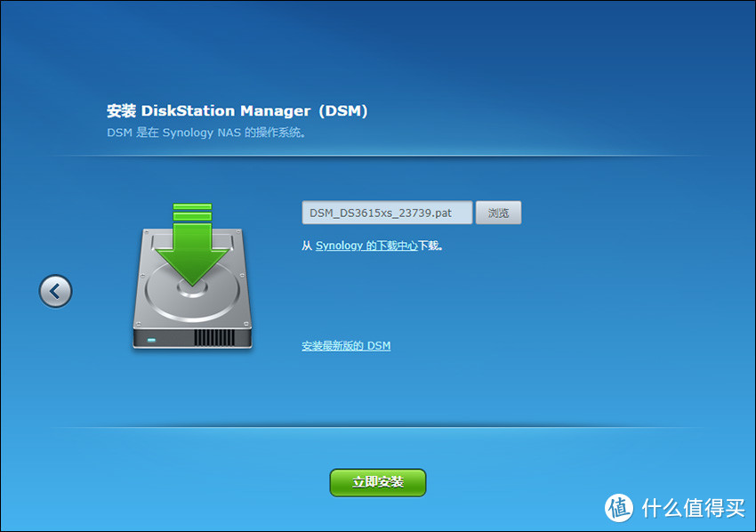
Task: Click the DSM_DS3615xs_23739.pat file path field
Action: (387, 214)
